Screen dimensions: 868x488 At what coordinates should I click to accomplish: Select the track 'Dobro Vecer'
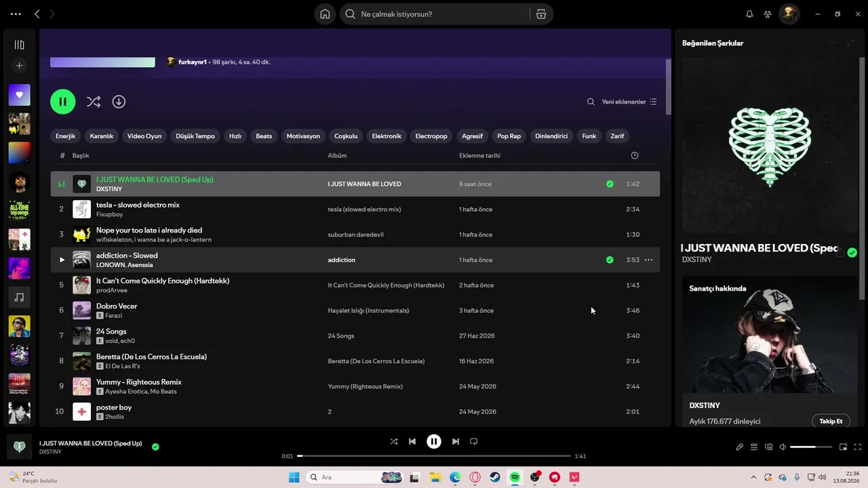pyautogui.click(x=117, y=306)
